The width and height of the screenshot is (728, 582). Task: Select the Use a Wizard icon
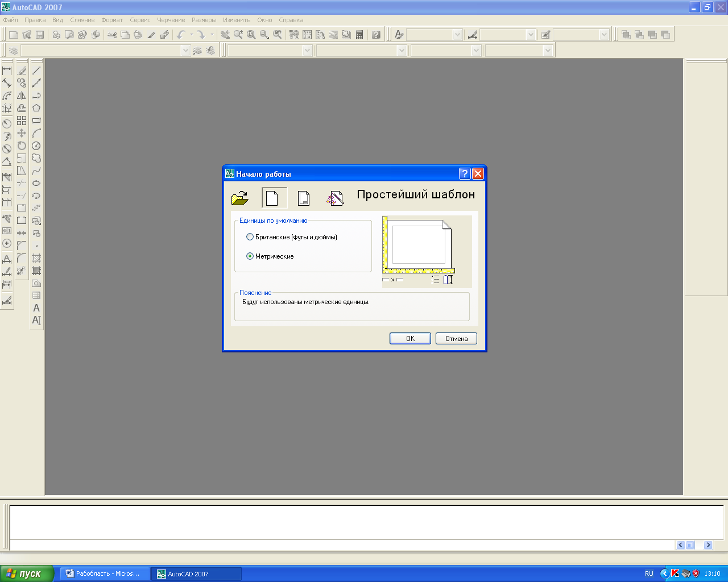pos(335,198)
